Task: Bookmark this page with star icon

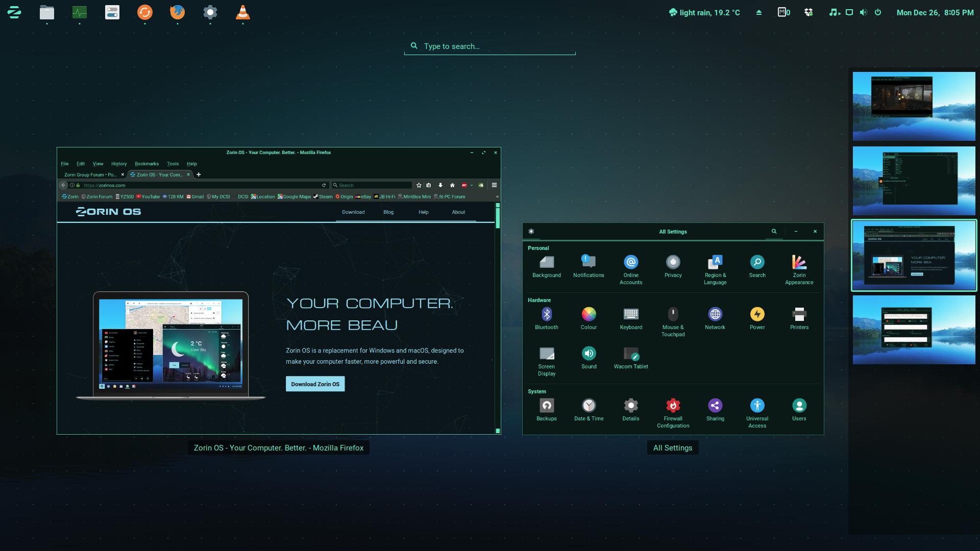Action: [419, 185]
